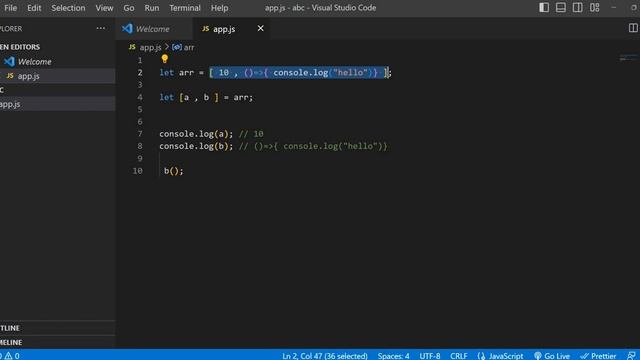Click line number 10 in gutter
640x360 pixels.
(x=138, y=171)
